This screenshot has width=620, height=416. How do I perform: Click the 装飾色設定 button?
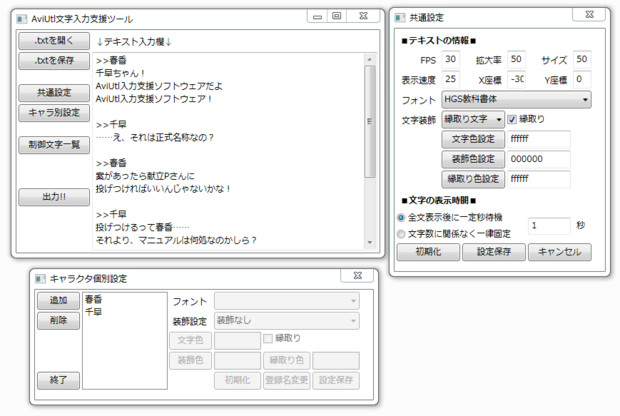473,159
